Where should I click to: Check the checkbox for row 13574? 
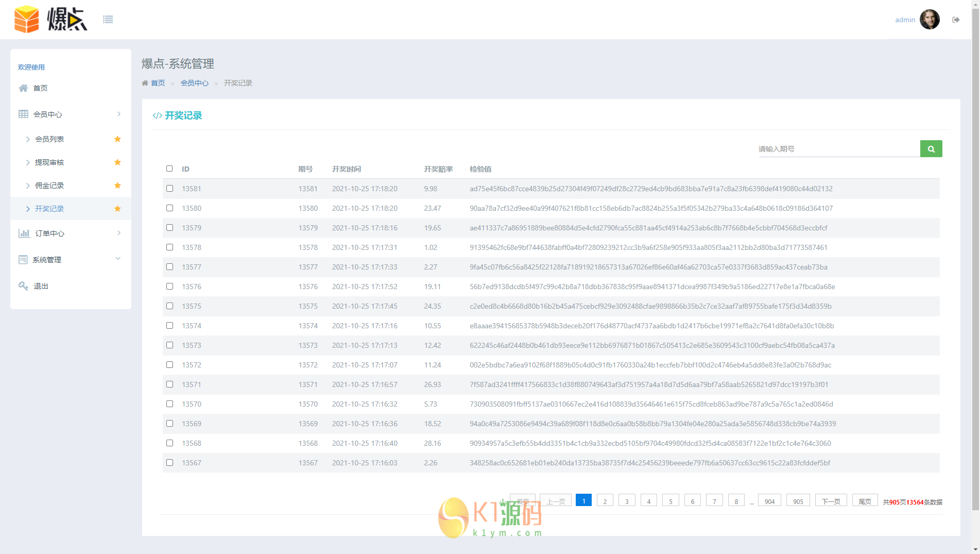169,326
